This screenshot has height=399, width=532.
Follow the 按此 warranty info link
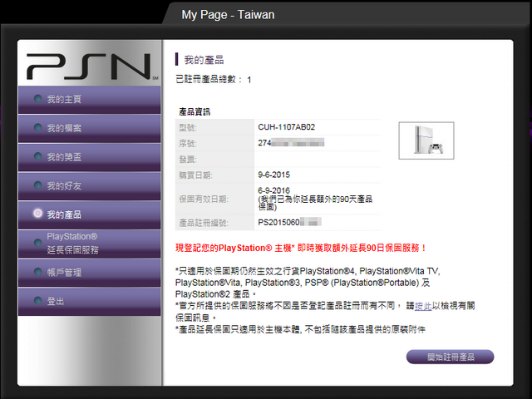(x=423, y=306)
